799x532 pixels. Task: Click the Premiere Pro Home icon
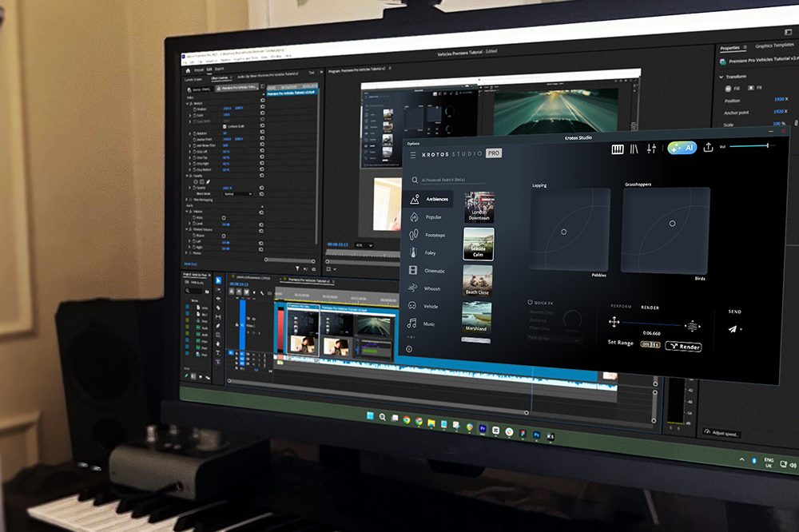(188, 70)
